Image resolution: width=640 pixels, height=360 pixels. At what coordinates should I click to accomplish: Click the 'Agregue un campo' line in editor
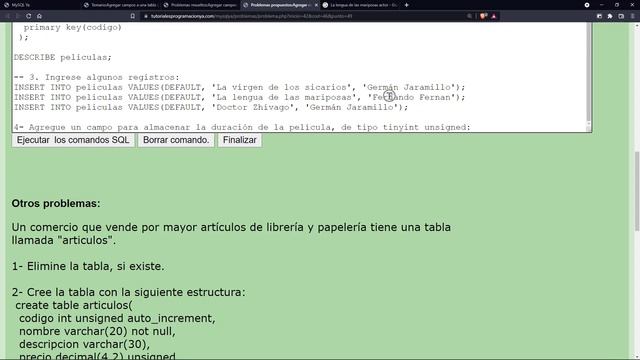(242, 127)
